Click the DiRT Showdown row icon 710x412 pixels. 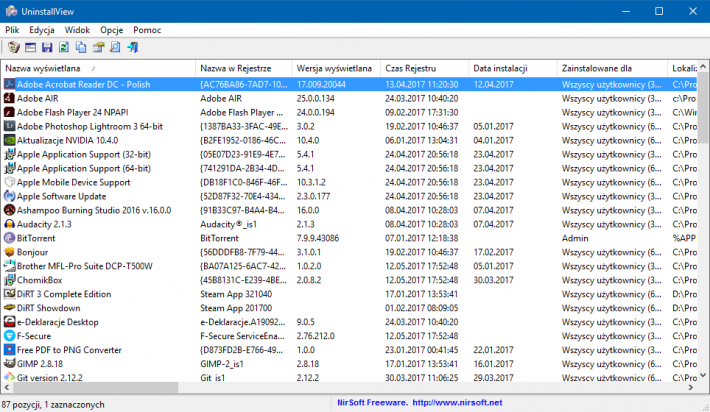[9, 308]
